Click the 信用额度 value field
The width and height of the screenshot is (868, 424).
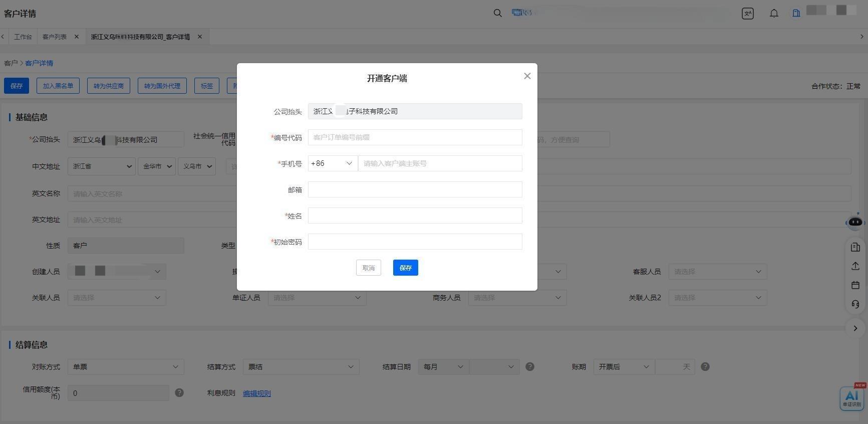118,393
